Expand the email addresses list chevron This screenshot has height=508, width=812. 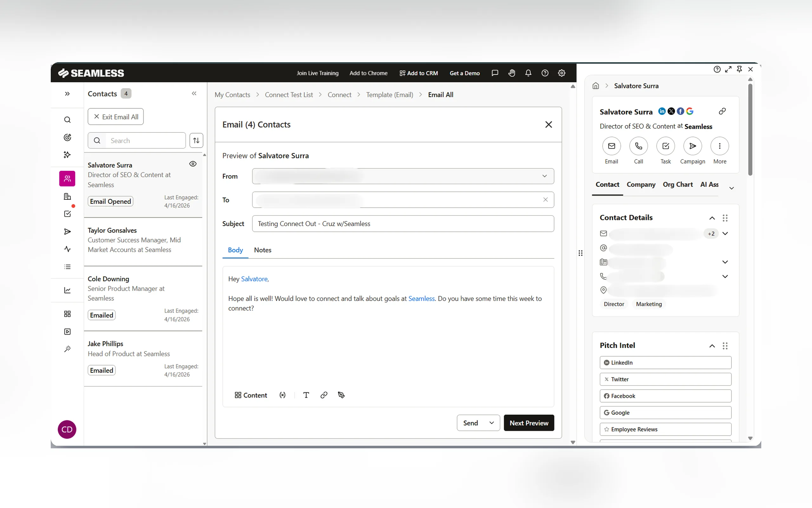pos(725,233)
